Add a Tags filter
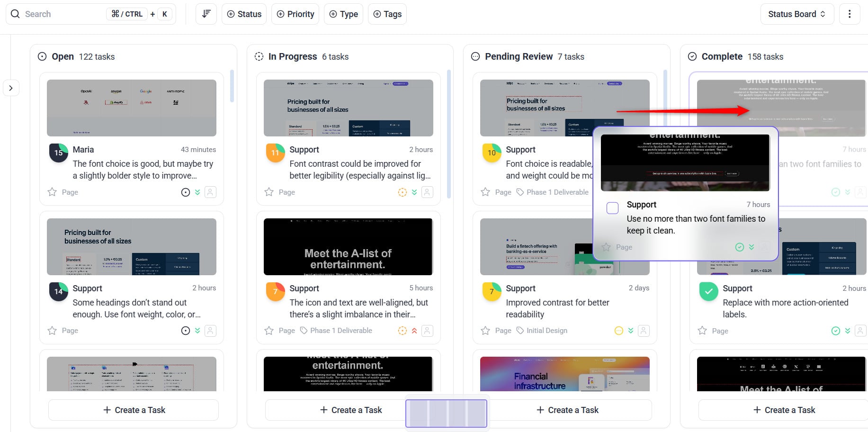The width and height of the screenshot is (868, 432). pos(387,14)
